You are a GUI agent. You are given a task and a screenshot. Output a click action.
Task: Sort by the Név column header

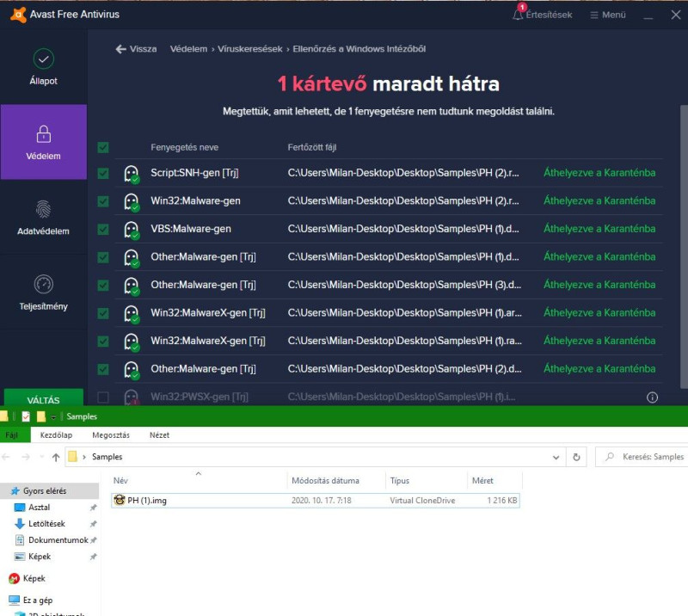pos(199,480)
